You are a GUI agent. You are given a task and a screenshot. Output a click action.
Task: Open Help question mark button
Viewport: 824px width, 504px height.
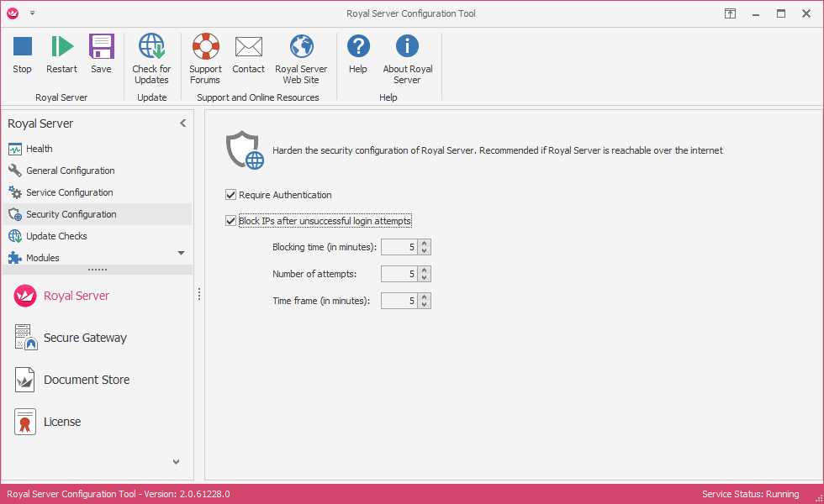pos(358,54)
